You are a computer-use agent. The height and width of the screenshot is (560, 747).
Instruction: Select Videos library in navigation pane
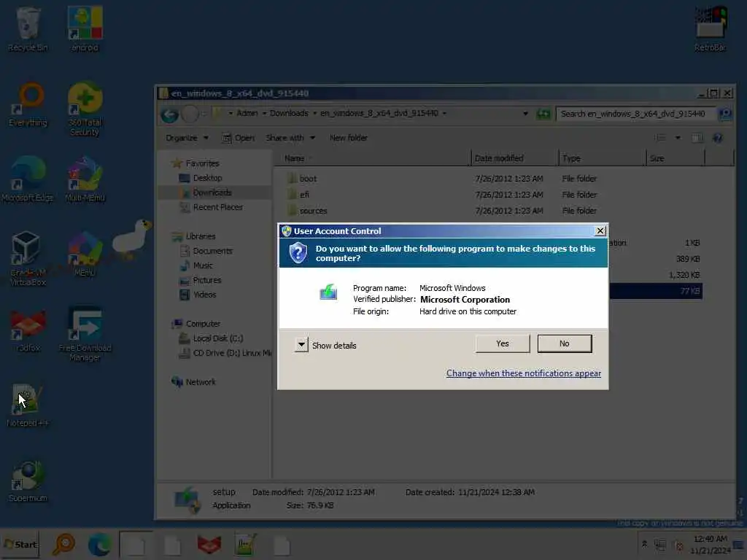point(204,295)
